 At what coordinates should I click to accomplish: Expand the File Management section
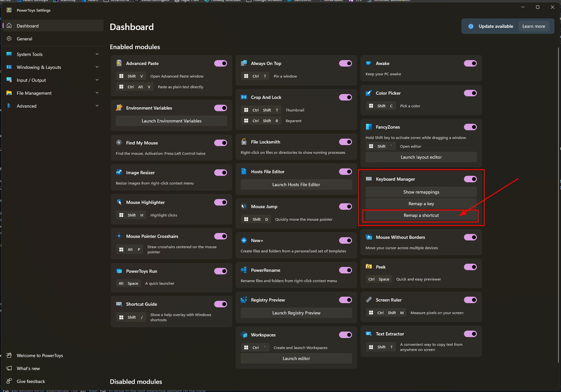[x=53, y=93]
